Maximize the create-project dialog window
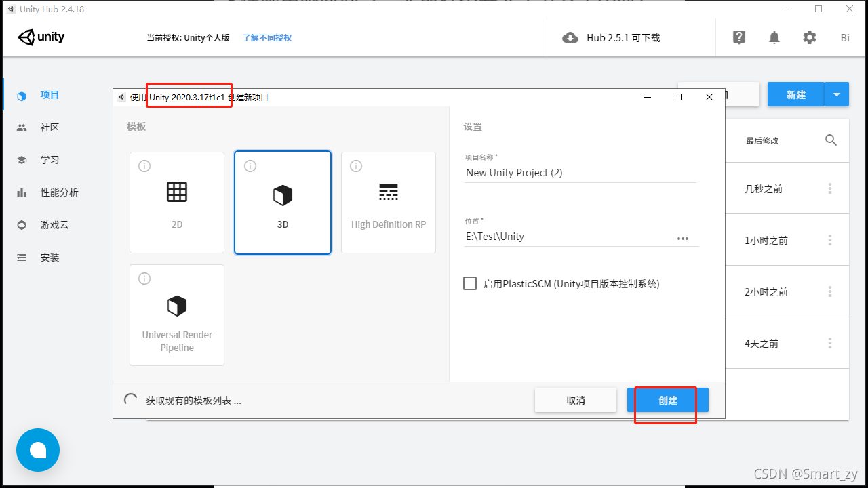This screenshot has height=488, width=868. (678, 97)
